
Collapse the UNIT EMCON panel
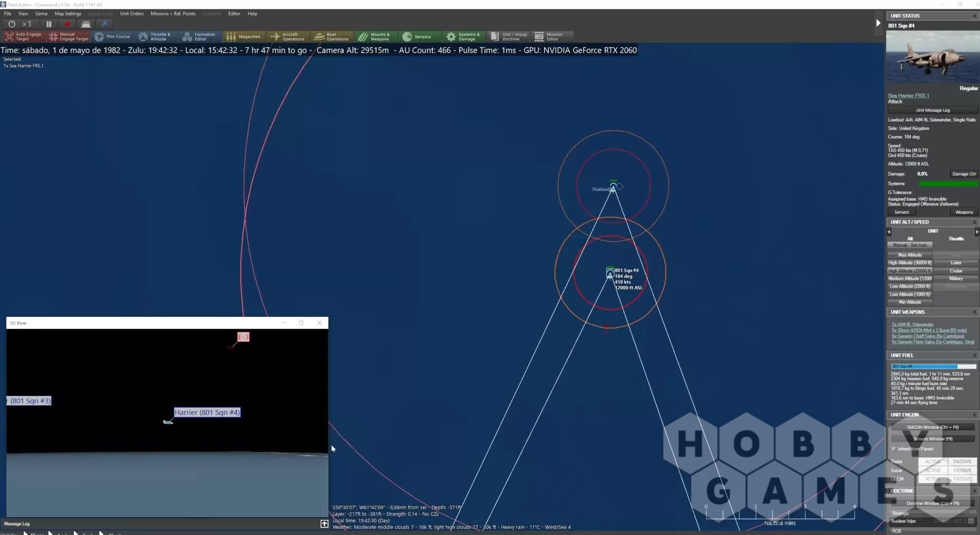tap(974, 415)
